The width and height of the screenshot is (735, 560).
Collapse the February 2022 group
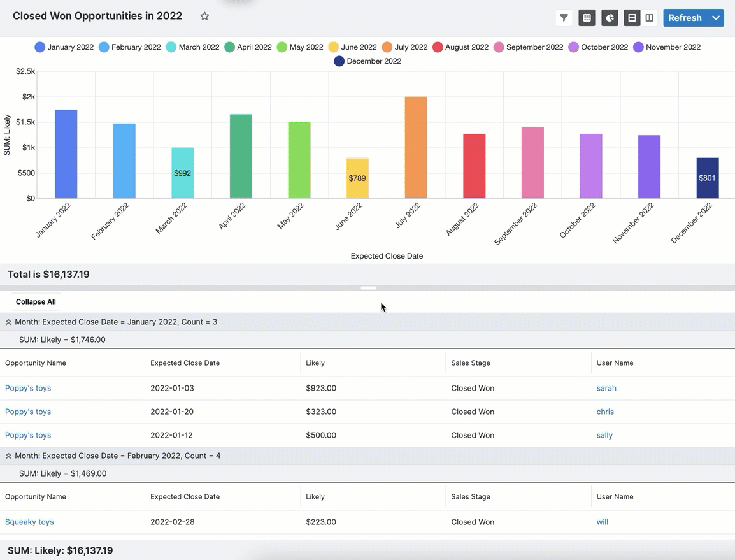(9, 456)
